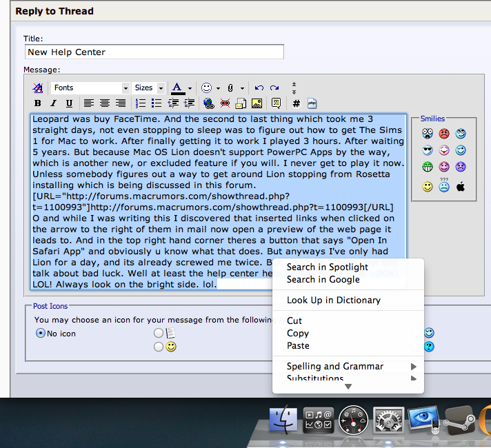
Task: Click the Wrap PHP tags icon
Action: point(312,103)
